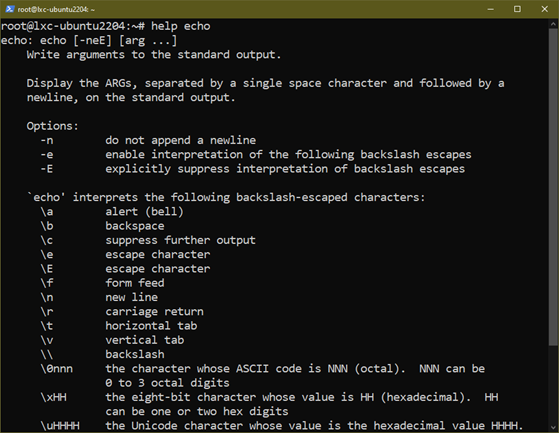Click the '\c suppress further output' line
Image resolution: width=559 pixels, height=433 pixels.
(148, 240)
